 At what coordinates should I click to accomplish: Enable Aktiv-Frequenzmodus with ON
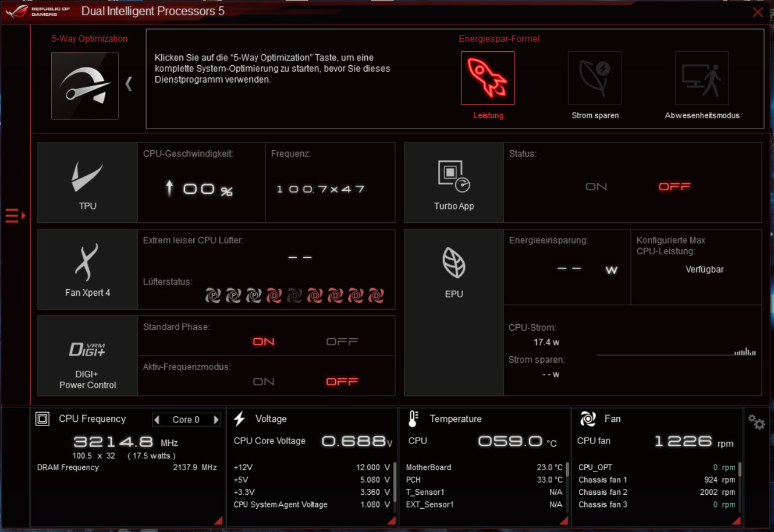pyautogui.click(x=264, y=382)
